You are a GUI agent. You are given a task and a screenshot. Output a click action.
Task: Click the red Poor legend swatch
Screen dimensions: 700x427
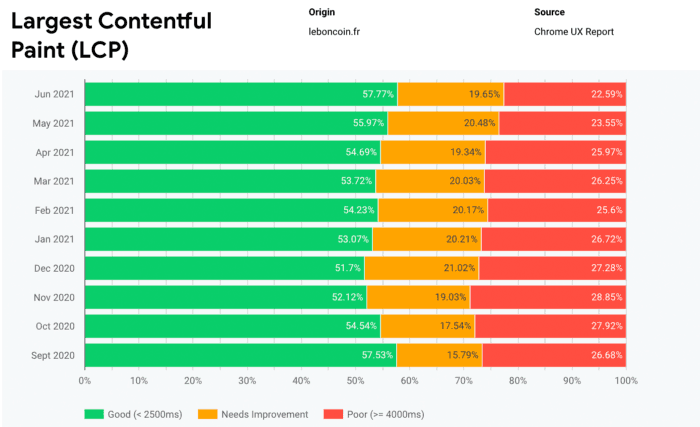coord(333,414)
